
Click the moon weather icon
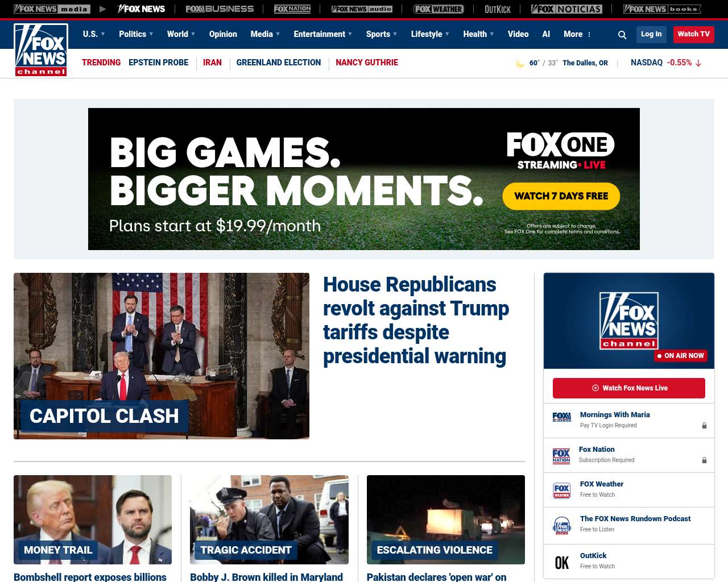pos(520,63)
